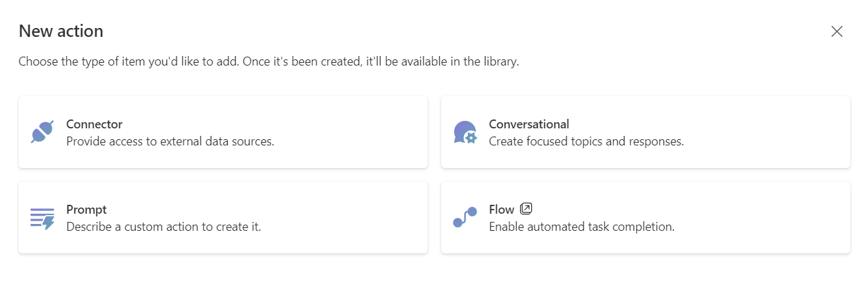Click the external link icon beside Flow
Screen dimensions: 868x297
point(526,209)
